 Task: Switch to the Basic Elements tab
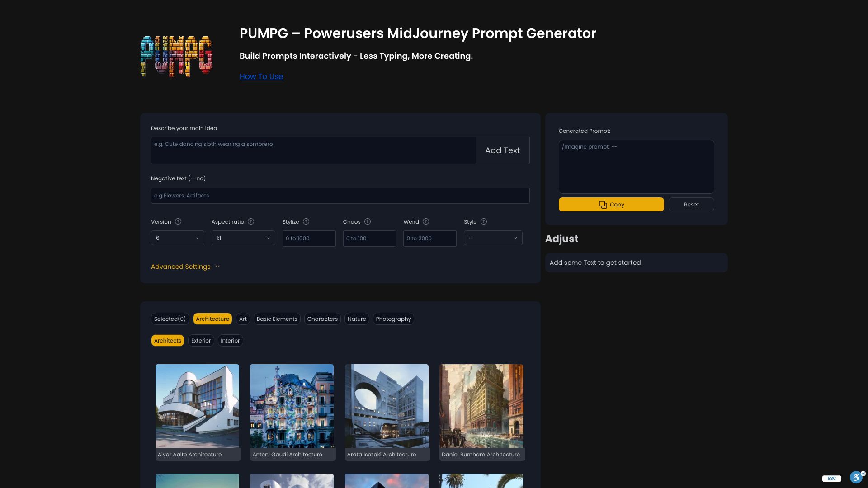tap(277, 319)
